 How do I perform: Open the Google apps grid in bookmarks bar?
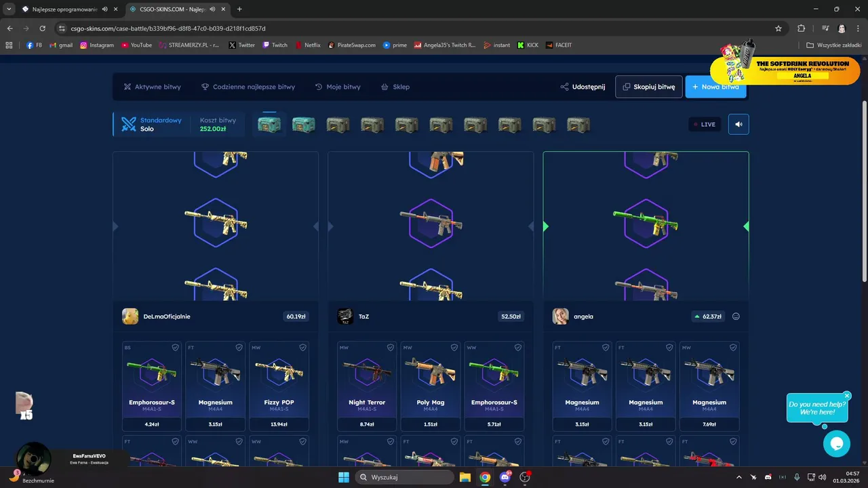[x=9, y=45]
